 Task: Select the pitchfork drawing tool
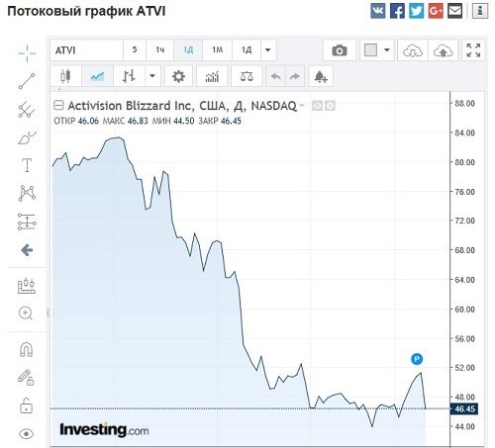[27, 110]
